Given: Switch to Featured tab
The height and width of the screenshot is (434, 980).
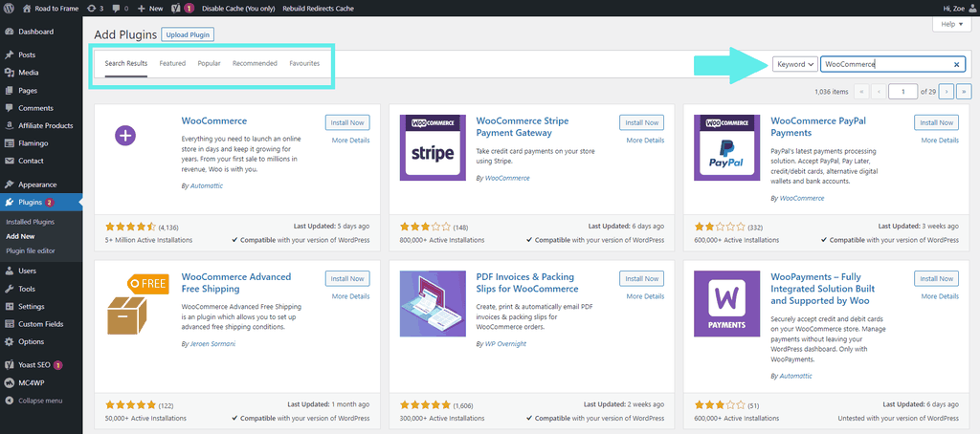Looking at the screenshot, I should coord(172,64).
